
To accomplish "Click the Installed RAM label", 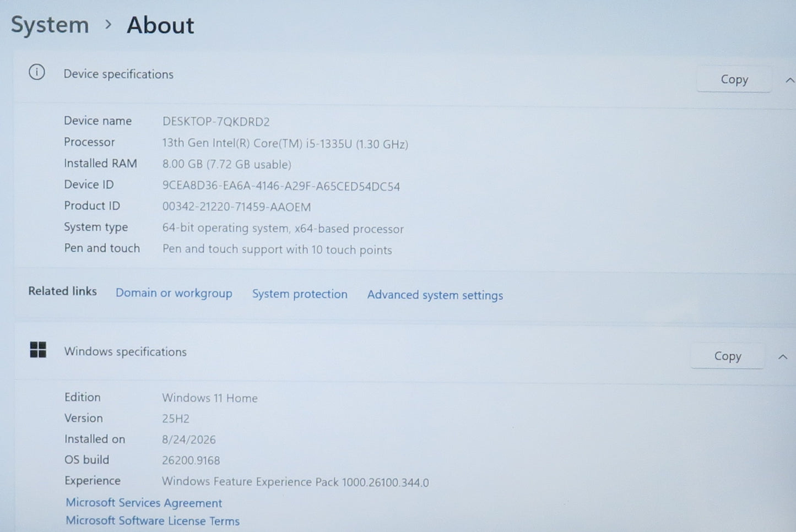I will (x=100, y=164).
